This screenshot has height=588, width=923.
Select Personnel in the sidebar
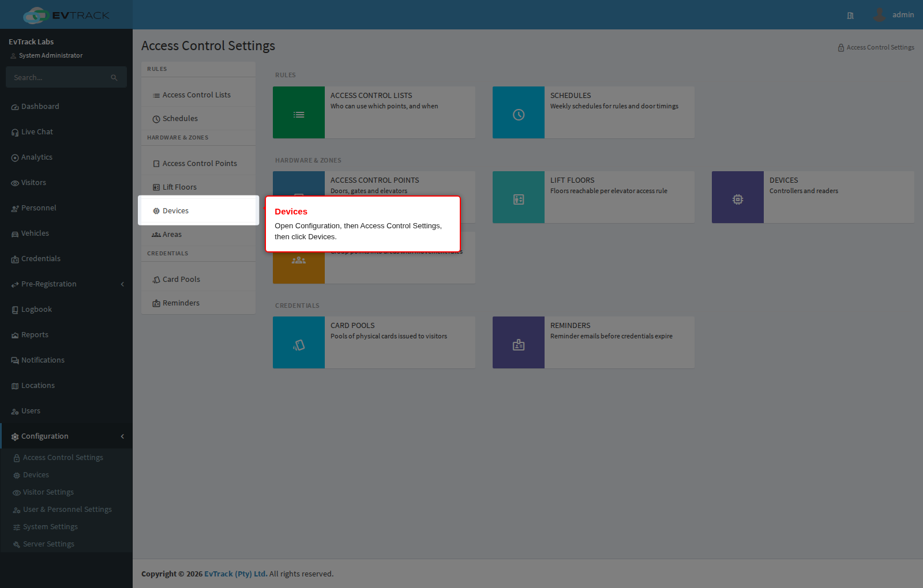[66, 208]
